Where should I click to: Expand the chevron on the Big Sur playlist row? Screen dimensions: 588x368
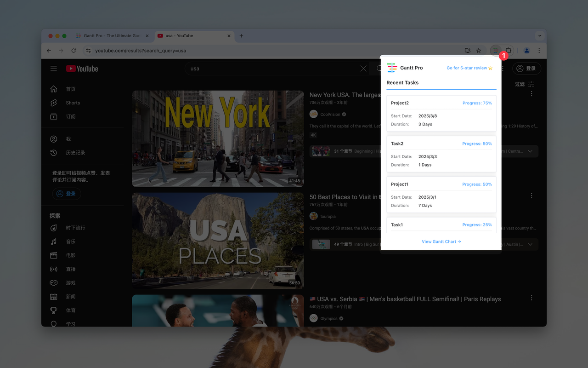point(531,244)
